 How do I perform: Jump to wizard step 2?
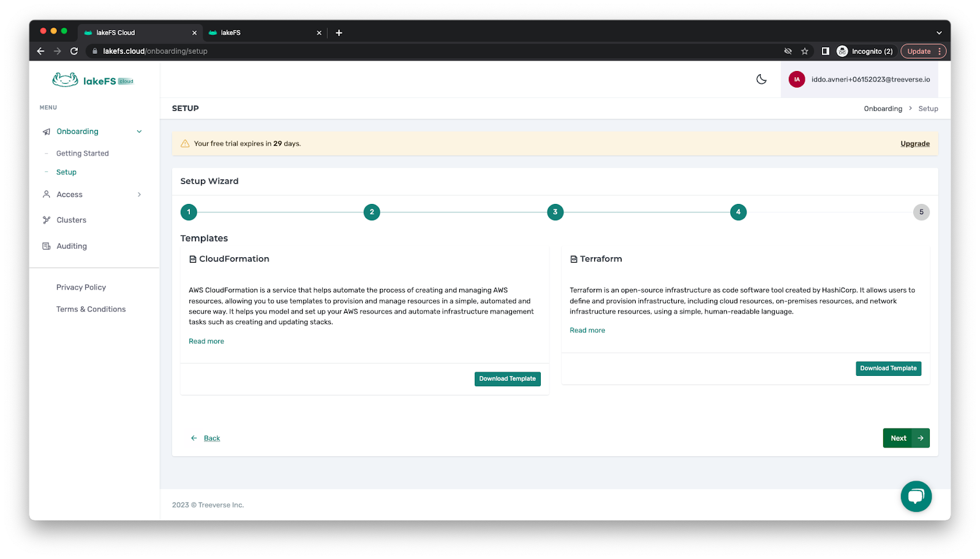pyautogui.click(x=372, y=212)
